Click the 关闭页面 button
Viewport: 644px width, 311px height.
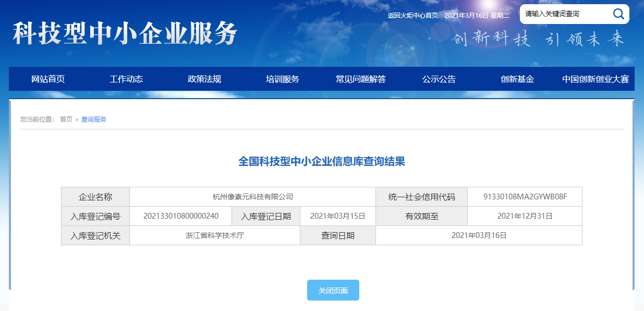[x=333, y=290]
